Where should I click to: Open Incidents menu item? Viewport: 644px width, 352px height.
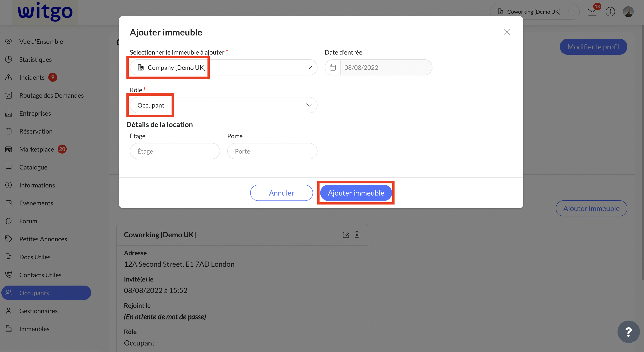(46, 77)
